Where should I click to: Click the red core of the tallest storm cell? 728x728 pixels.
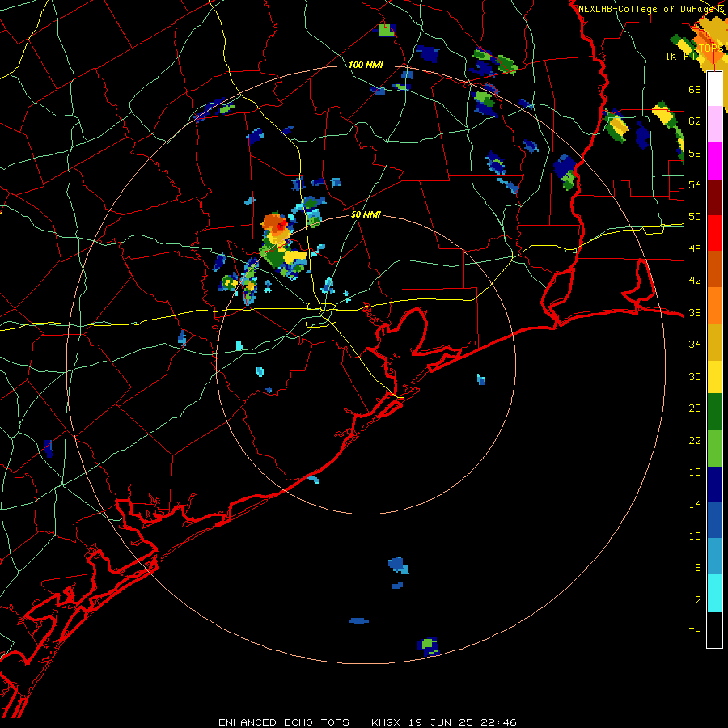281,225
